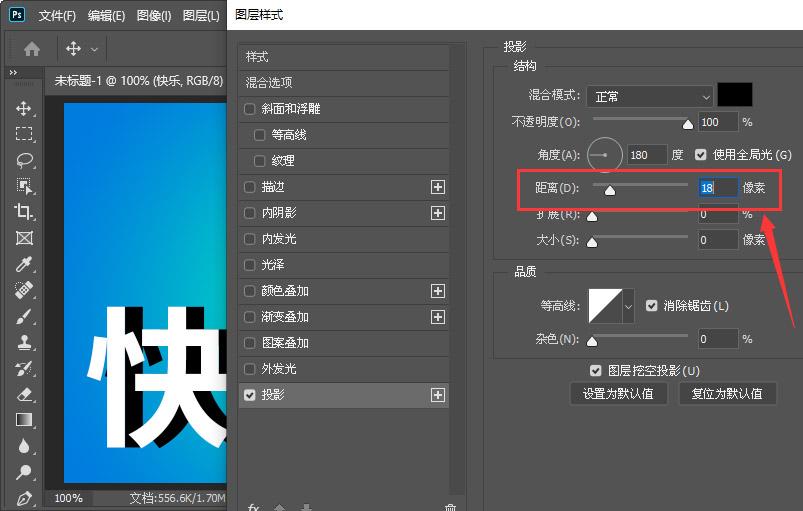This screenshot has width=803, height=511.
Task: Select the Gradient tool
Action: (x=24, y=420)
